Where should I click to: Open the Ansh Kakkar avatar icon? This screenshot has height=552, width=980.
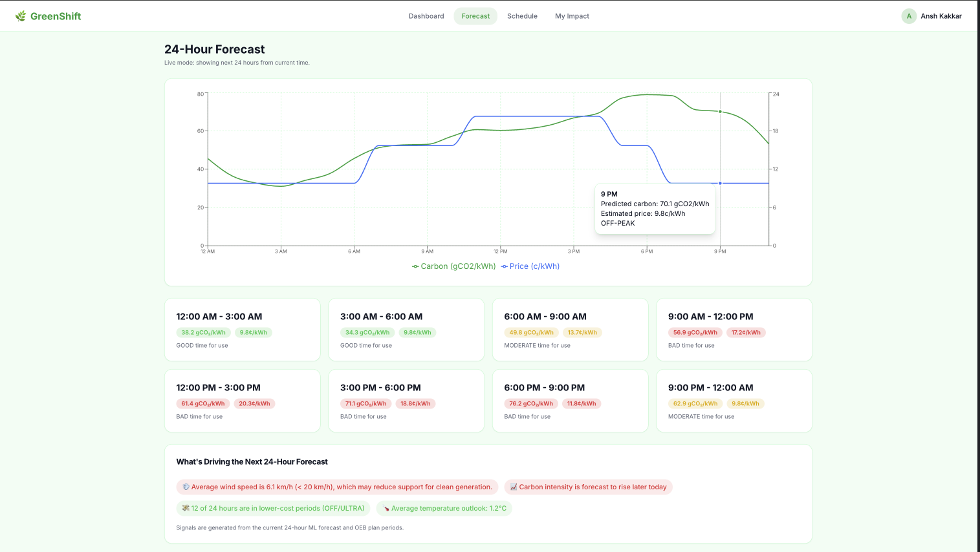click(x=909, y=16)
